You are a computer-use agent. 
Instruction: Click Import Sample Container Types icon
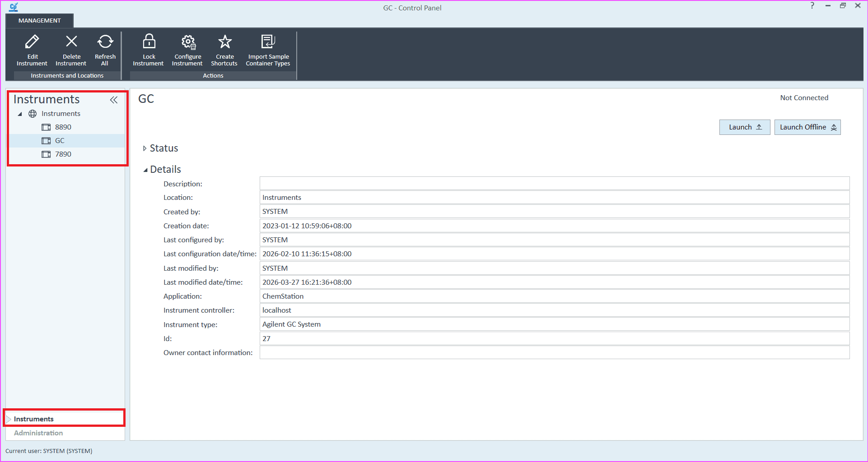(268, 42)
